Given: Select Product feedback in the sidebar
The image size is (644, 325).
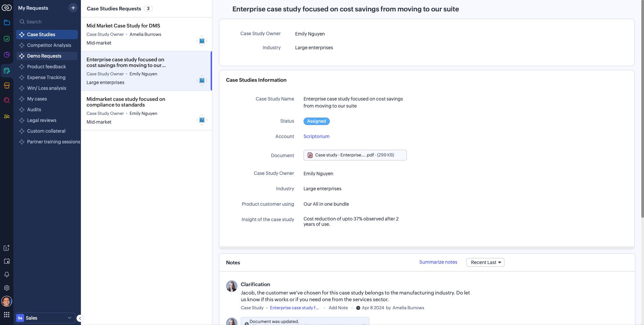Looking at the screenshot, I should tap(47, 67).
